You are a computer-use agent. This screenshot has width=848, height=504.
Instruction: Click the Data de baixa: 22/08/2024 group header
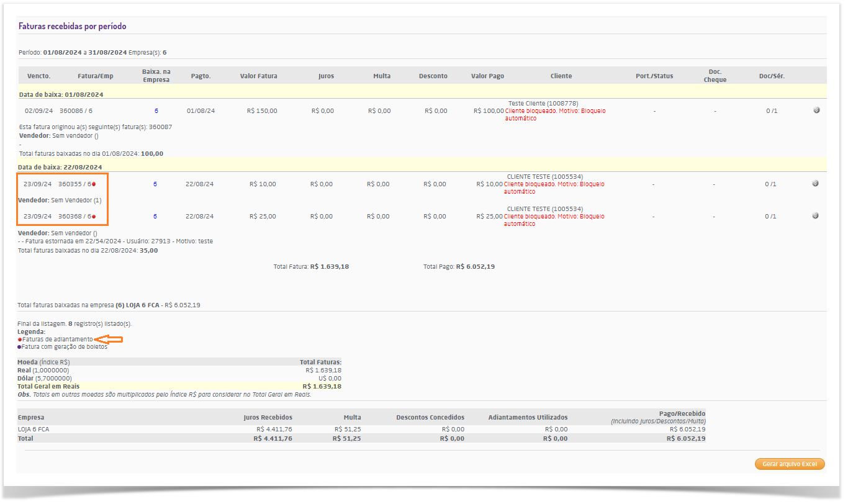click(60, 168)
